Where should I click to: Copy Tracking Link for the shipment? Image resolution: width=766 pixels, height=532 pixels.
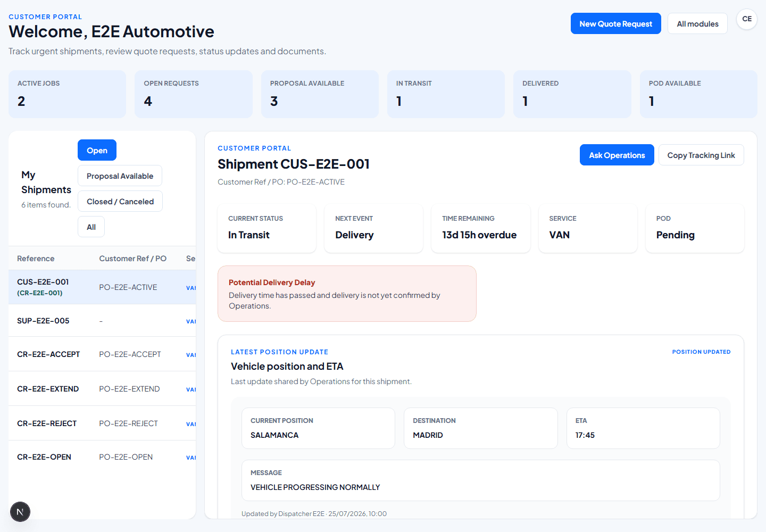701,155
